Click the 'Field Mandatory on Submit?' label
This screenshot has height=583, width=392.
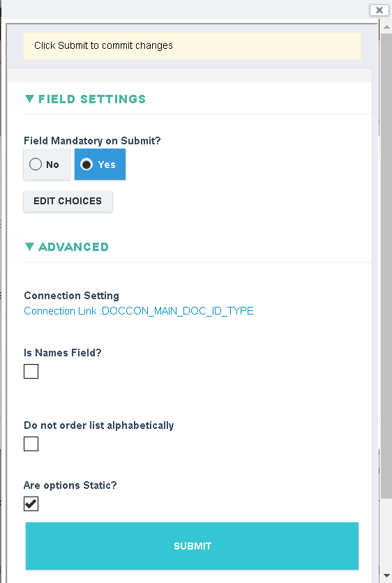[92, 141]
